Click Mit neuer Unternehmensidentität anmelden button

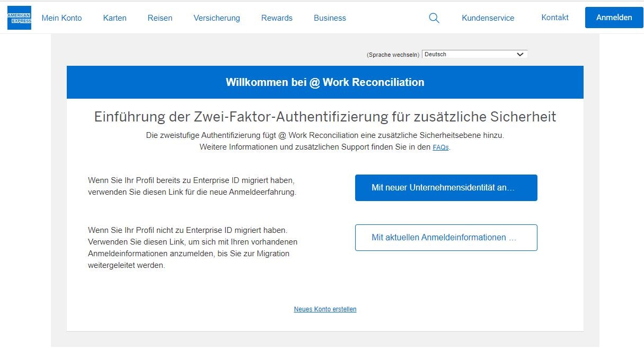coord(446,188)
